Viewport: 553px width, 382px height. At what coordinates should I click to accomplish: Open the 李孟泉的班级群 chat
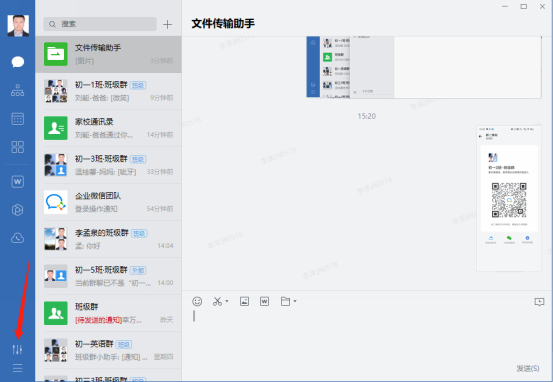(108, 239)
